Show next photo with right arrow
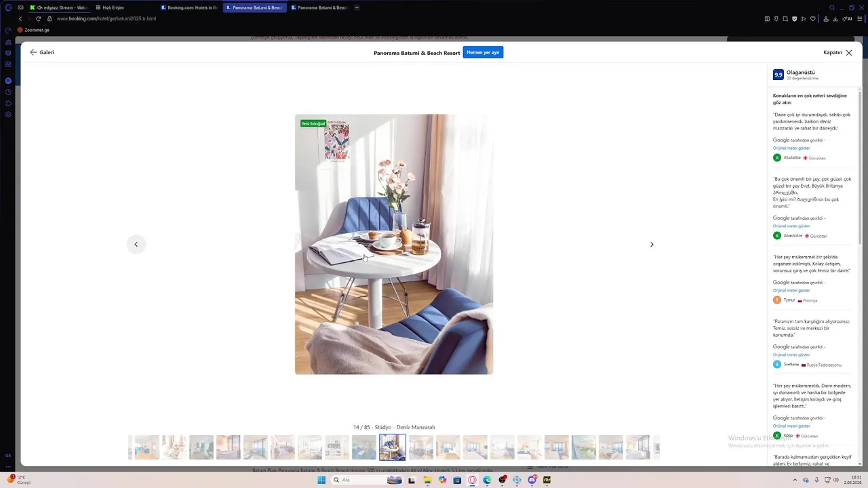The height and width of the screenshot is (488, 868). [x=652, y=244]
